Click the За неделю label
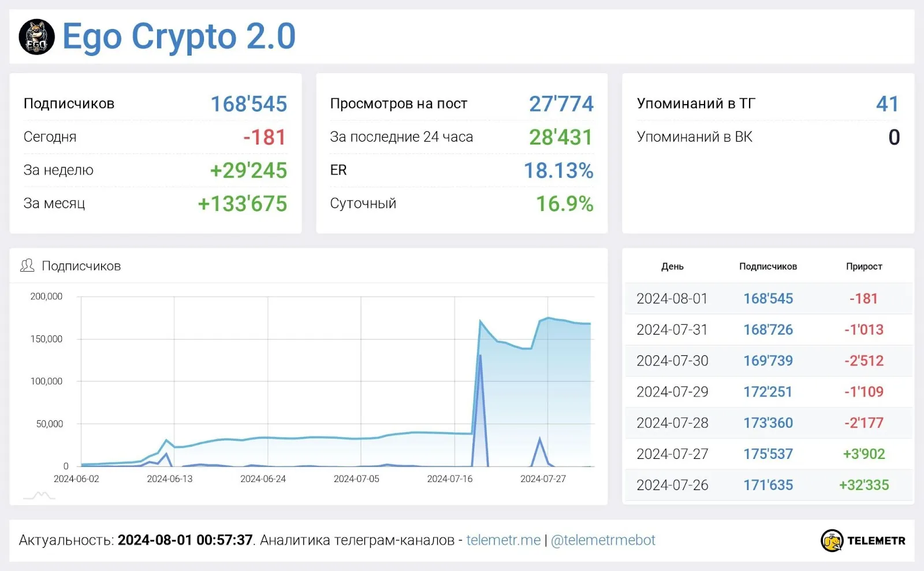Screen dimensions: 924x571 coord(58,170)
